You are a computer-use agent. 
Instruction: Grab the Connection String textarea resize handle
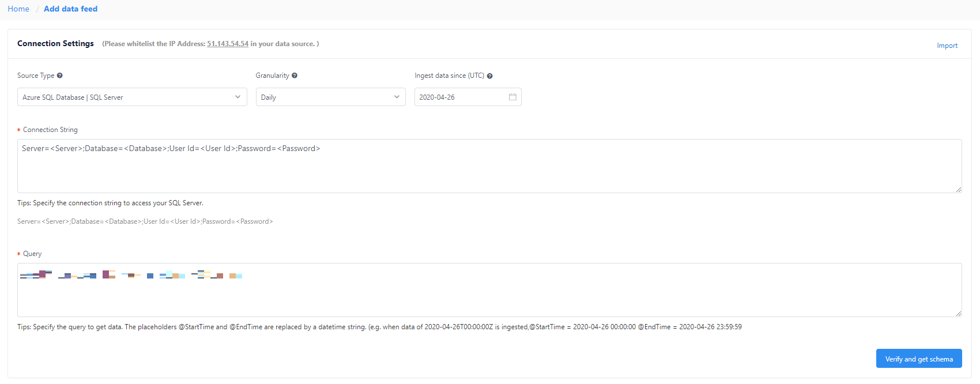pos(958,189)
